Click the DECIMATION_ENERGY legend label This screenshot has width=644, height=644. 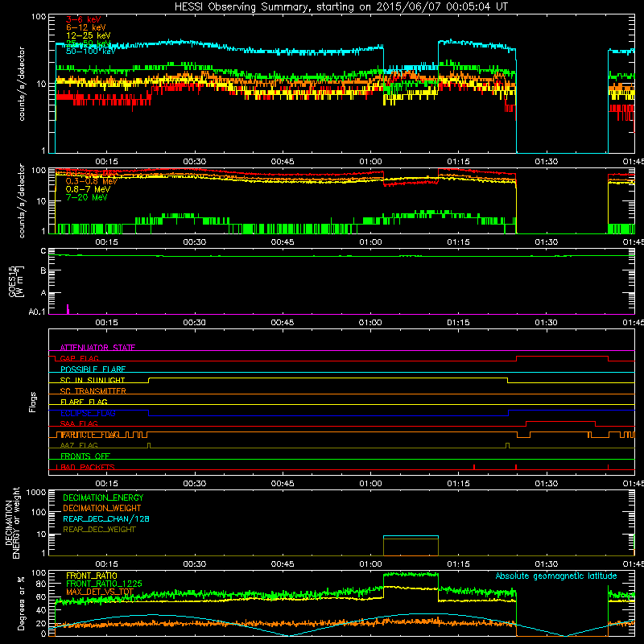[x=103, y=497]
